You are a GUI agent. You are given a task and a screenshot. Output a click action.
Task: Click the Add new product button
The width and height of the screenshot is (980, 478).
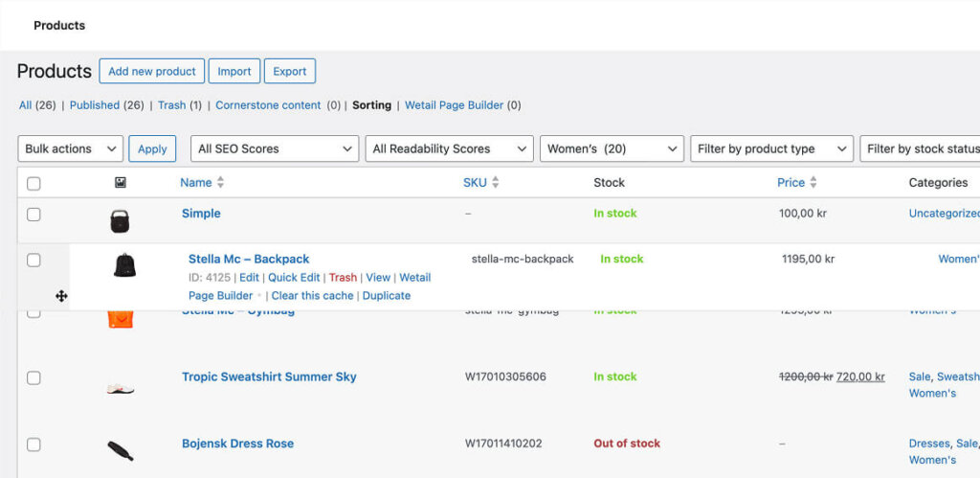click(151, 71)
